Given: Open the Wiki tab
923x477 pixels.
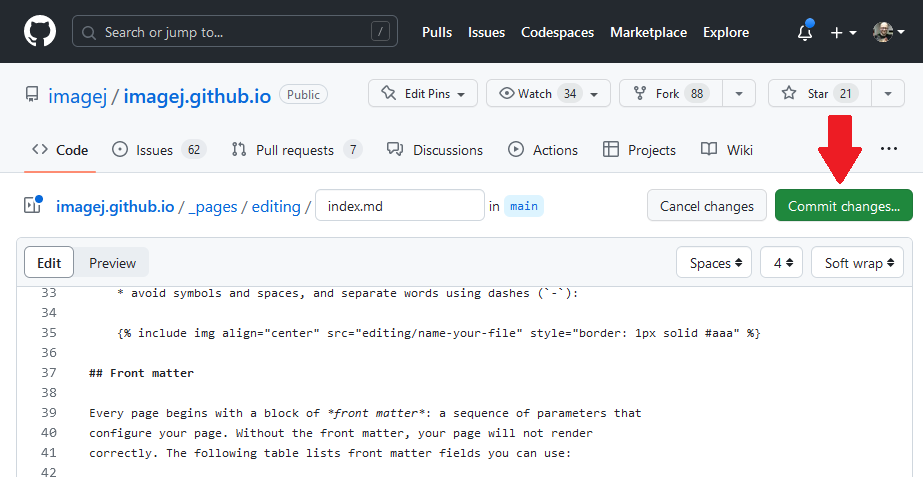Looking at the screenshot, I should click(727, 150).
